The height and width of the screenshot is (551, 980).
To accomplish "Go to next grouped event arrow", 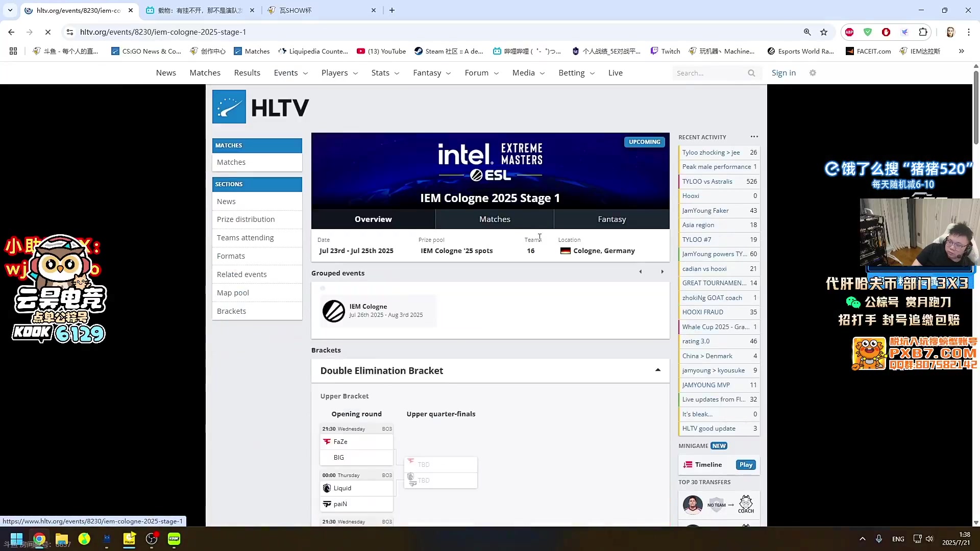I will pos(663,272).
